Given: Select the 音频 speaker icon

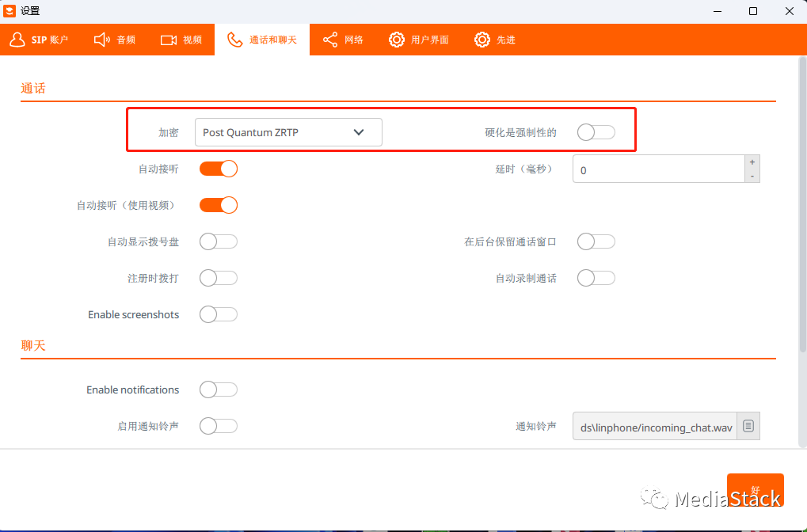Looking at the screenshot, I should 100,39.
